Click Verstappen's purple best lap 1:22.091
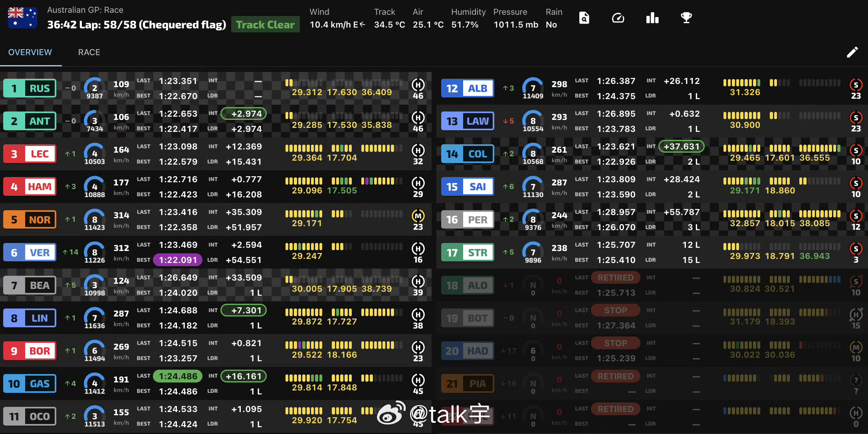The image size is (868, 434). coord(178,260)
